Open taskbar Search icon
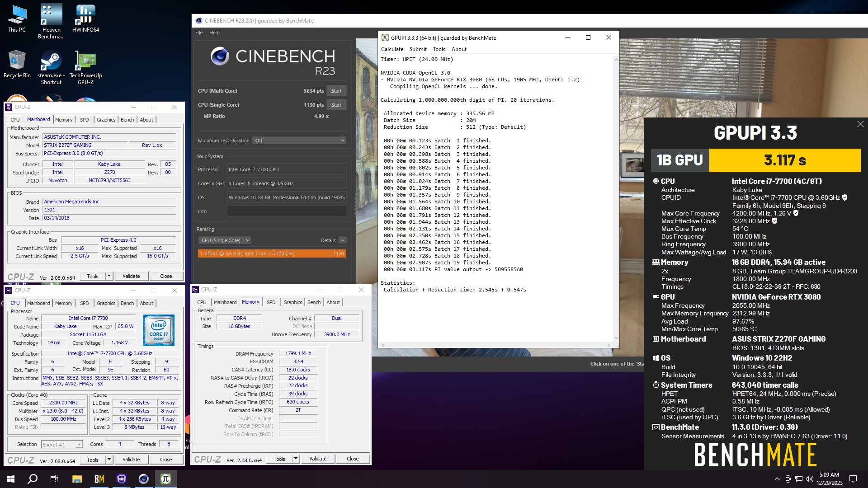 (33, 479)
